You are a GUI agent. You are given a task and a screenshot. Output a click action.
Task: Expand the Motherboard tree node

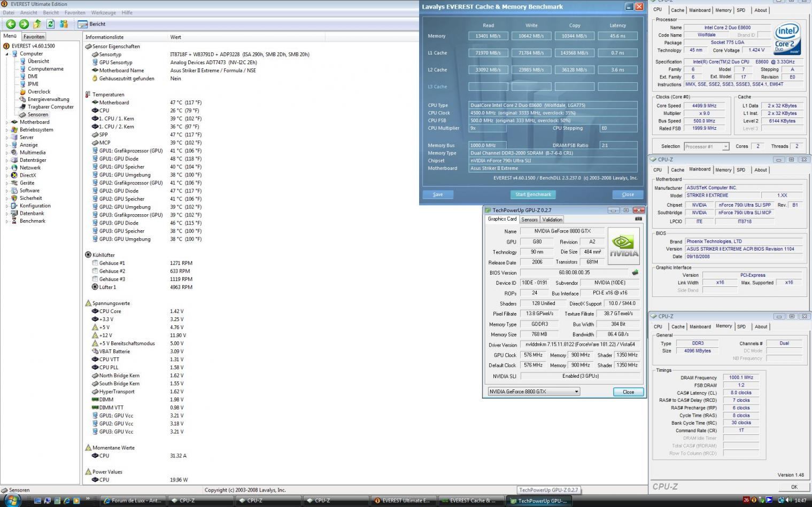point(7,122)
